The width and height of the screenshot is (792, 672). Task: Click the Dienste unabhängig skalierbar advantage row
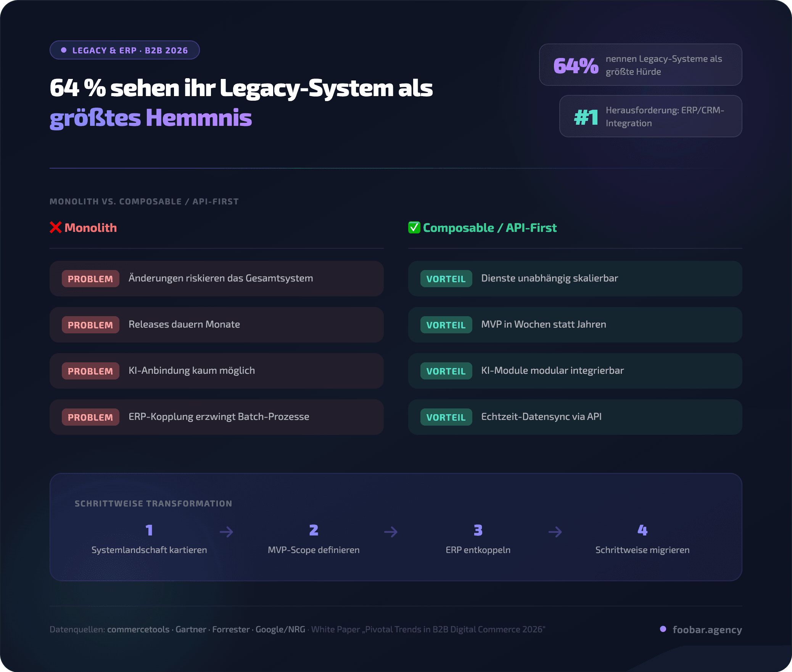pos(575,278)
